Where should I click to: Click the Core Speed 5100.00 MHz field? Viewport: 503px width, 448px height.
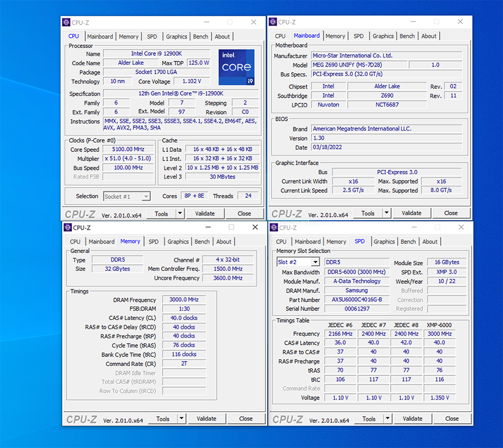(128, 150)
